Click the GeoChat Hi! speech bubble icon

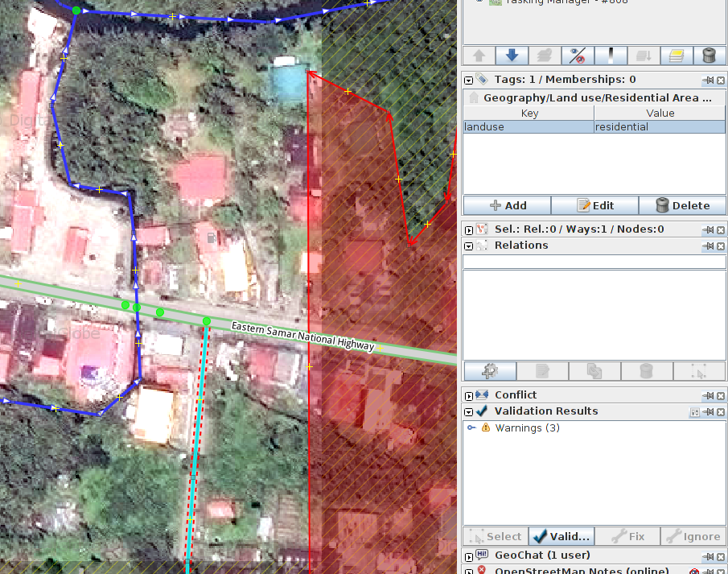(482, 555)
